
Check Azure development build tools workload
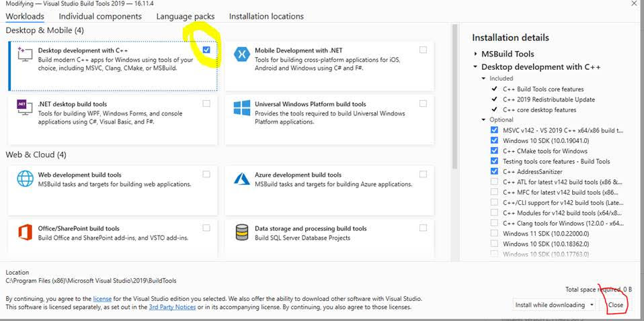423,174
